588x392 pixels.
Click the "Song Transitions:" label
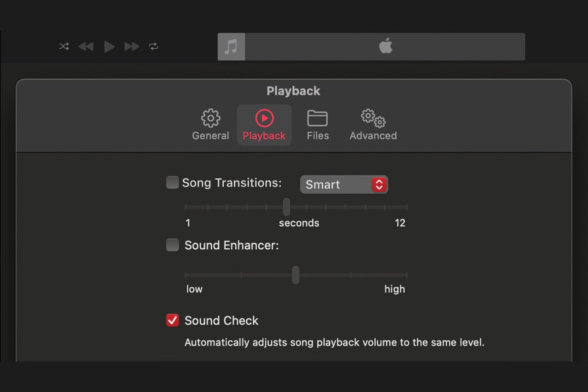[x=232, y=183]
